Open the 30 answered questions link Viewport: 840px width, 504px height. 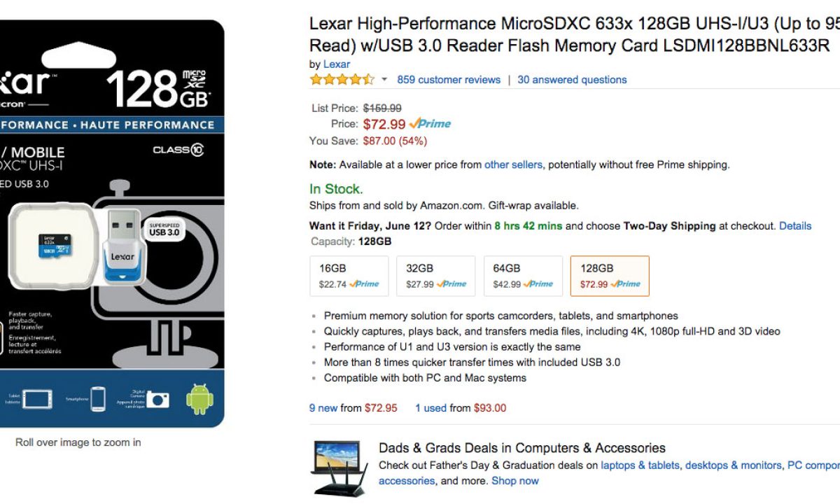[572, 80]
